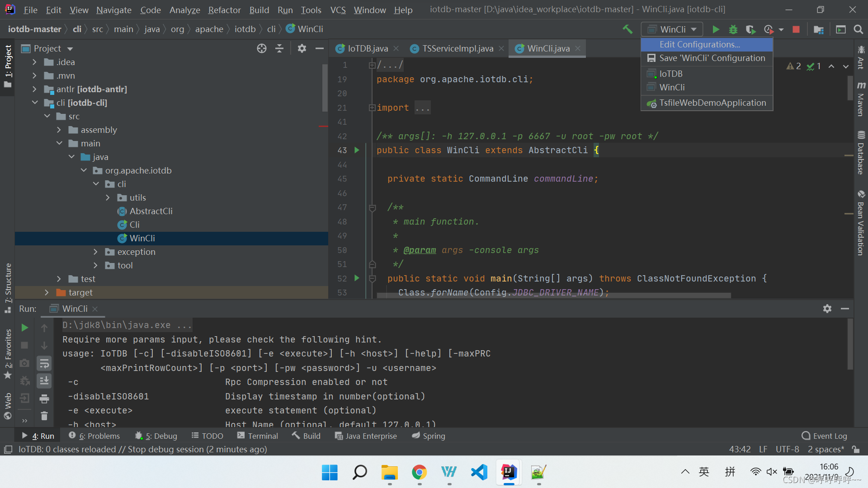Collapse cli [iotdb-cli] module
The width and height of the screenshot is (868, 488).
click(35, 103)
